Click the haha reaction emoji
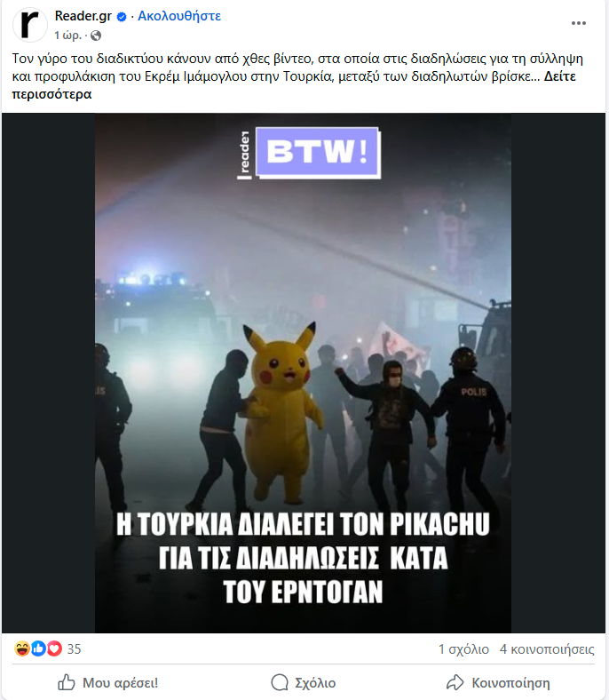Screen dimensions: 609x700 (x=21, y=648)
